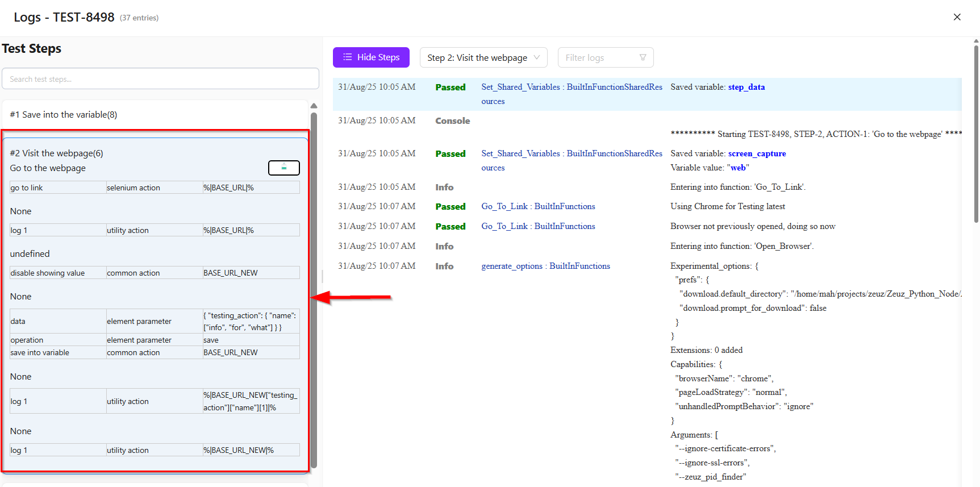Screen dimensions: 980x487
Task: Close the Logs dialog with X icon
Action: tap(957, 17)
